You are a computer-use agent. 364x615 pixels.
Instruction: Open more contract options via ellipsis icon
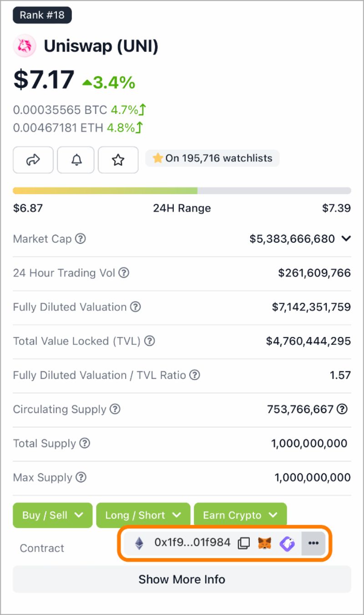click(313, 543)
